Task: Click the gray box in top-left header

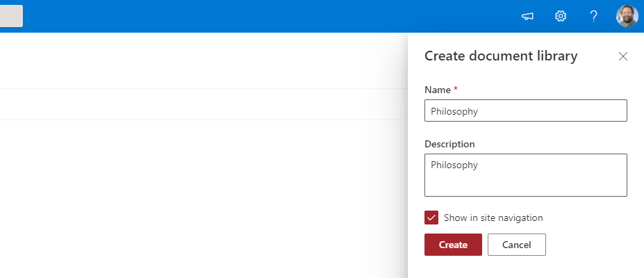Action: pos(11,16)
